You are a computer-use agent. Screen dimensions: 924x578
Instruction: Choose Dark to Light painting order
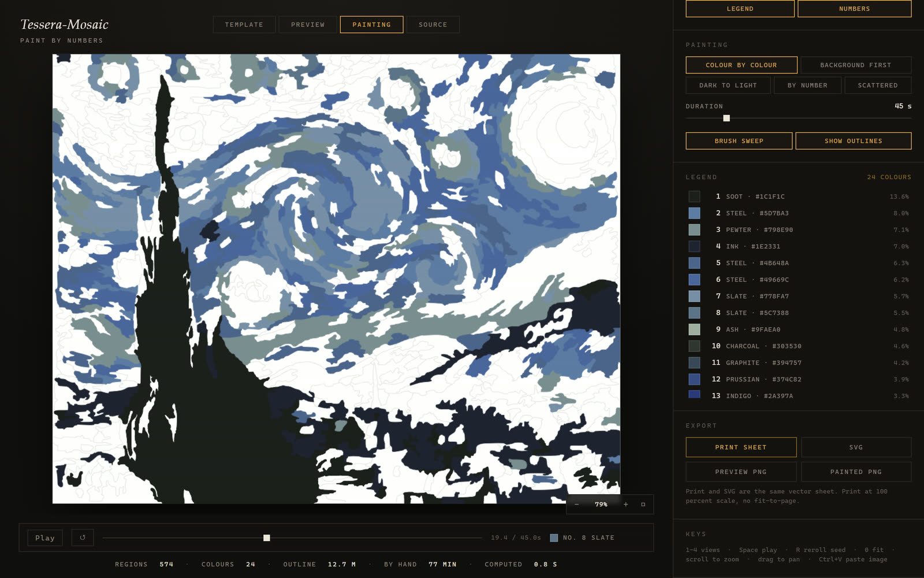[728, 85]
